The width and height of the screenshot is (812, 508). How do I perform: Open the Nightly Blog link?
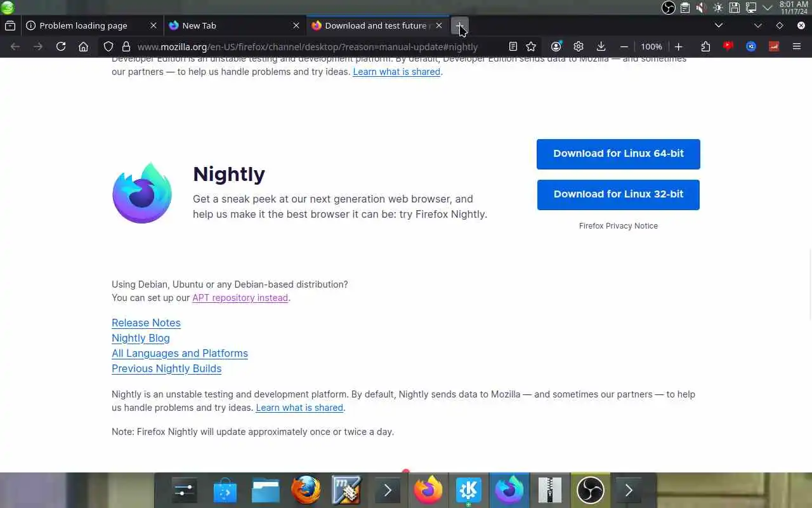141,338
